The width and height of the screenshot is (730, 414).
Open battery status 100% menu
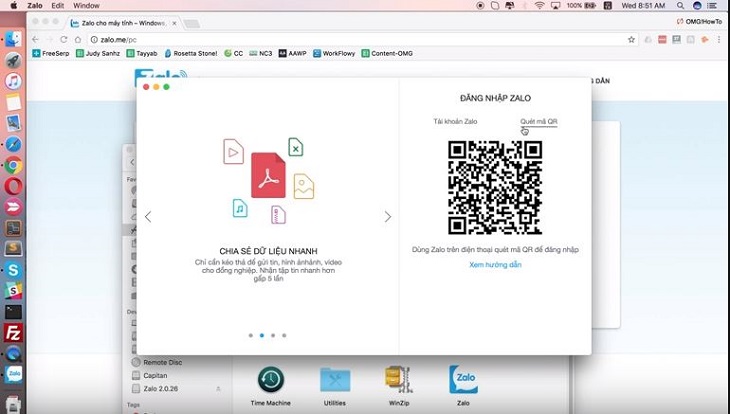(581, 6)
